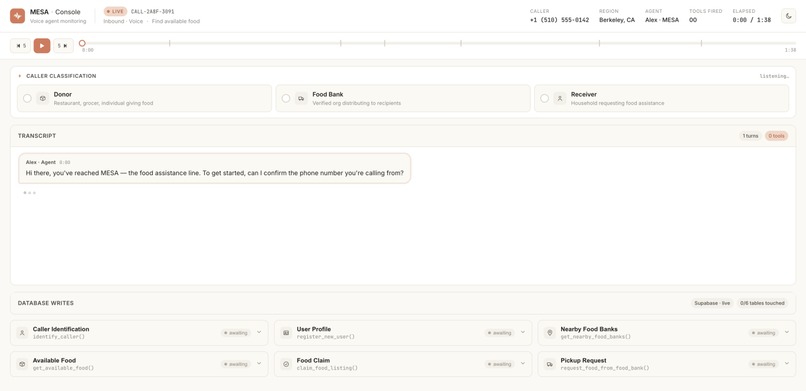Click the MESA waveform logo icon
Screen dimensions: 806x391
coord(17,16)
